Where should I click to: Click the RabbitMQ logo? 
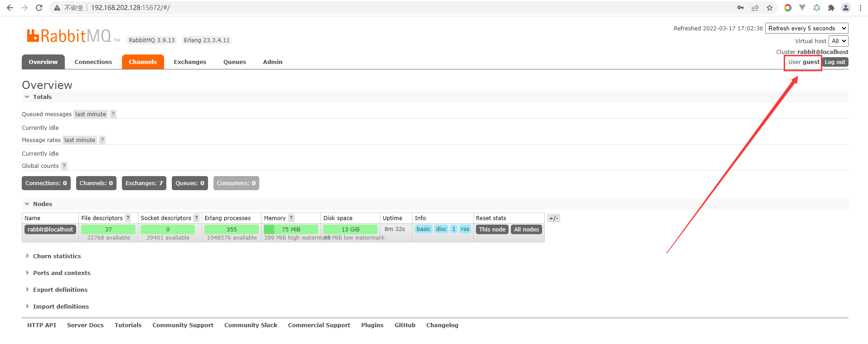click(x=73, y=36)
